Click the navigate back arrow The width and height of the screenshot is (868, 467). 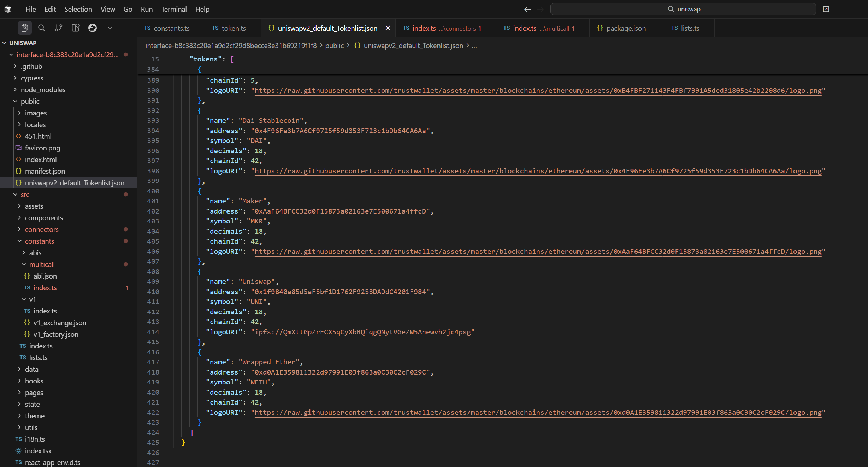tap(527, 9)
